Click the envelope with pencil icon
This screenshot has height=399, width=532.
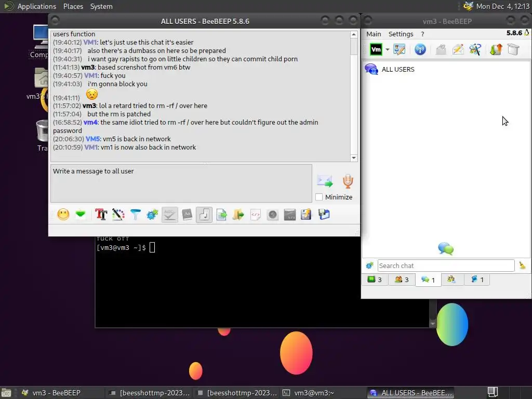pyautogui.click(x=458, y=49)
